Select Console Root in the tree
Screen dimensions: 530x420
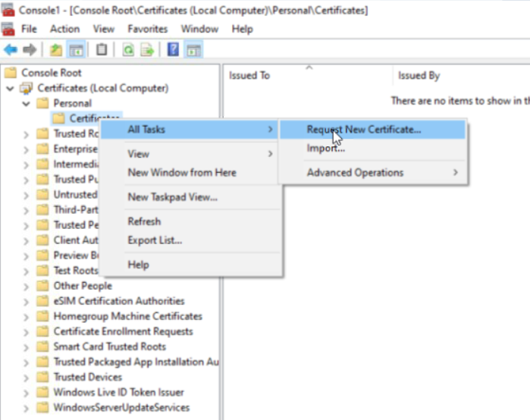52,73
